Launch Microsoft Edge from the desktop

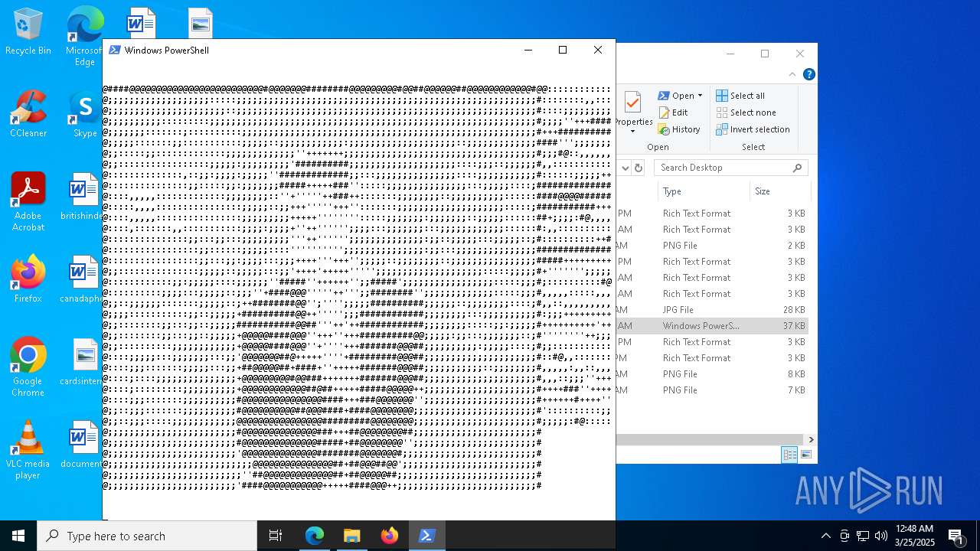84,37
